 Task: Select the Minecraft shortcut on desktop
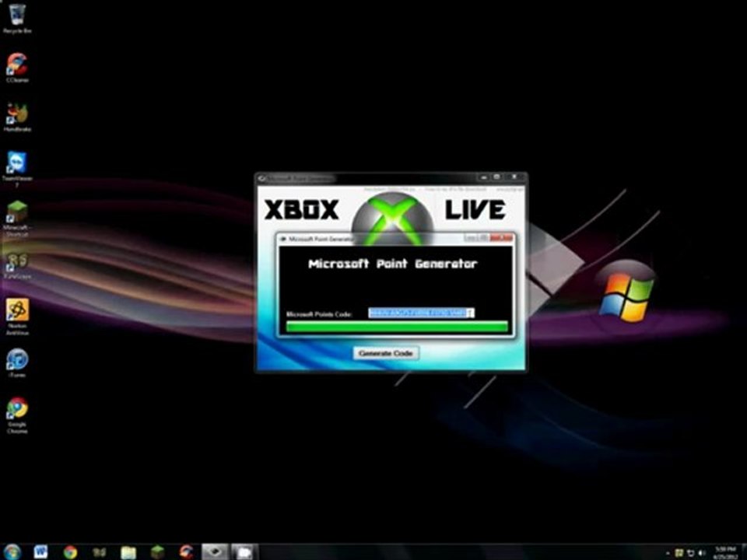(x=17, y=218)
